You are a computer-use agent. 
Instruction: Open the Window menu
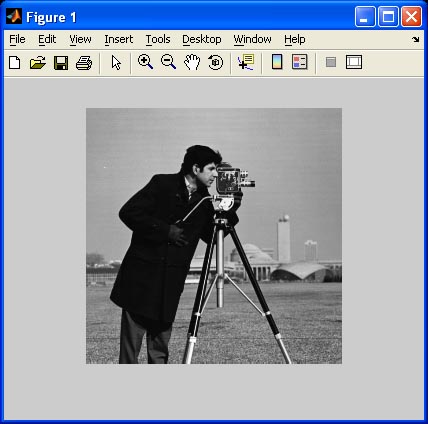[252, 39]
